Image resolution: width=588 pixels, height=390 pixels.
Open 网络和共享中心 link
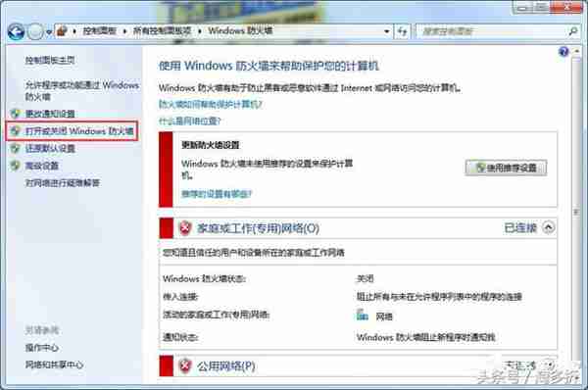[x=54, y=365]
